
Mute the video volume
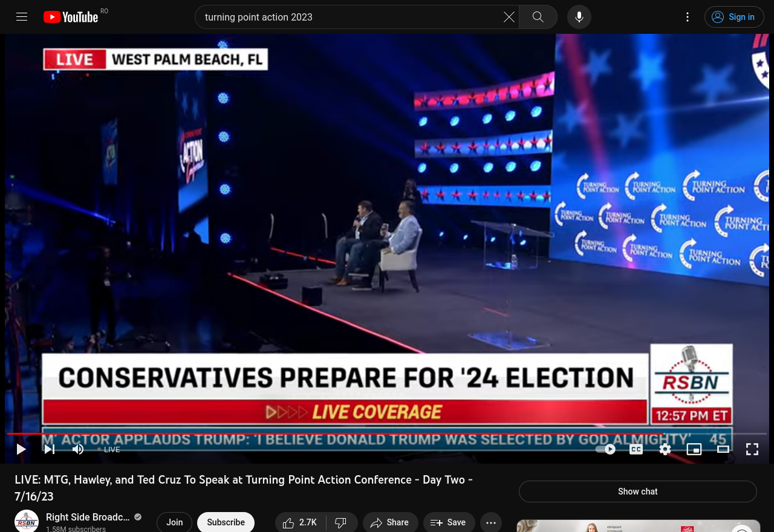[78, 449]
